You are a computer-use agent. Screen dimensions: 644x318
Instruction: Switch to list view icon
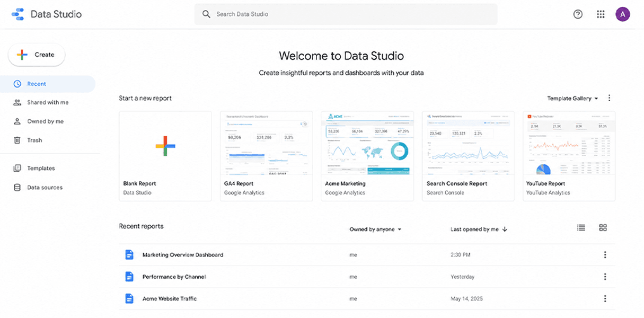[581, 227]
